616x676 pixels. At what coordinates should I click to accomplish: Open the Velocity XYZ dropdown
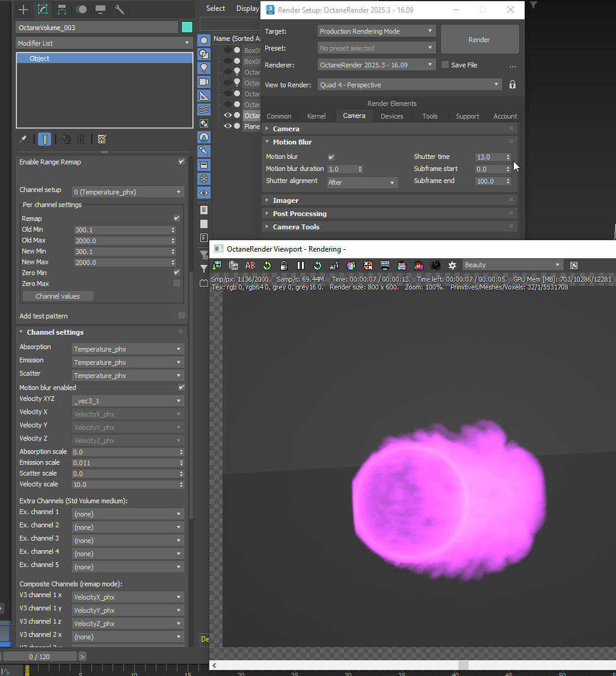click(128, 400)
